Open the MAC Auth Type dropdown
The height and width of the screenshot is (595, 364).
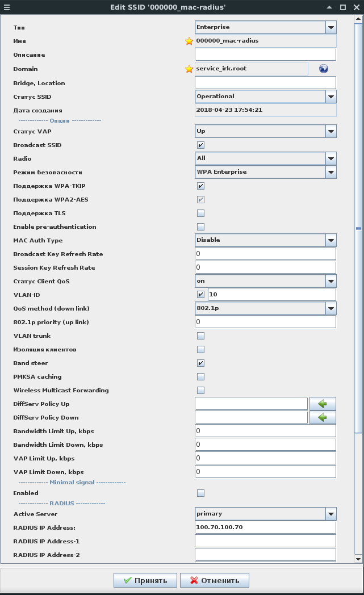[330, 240]
